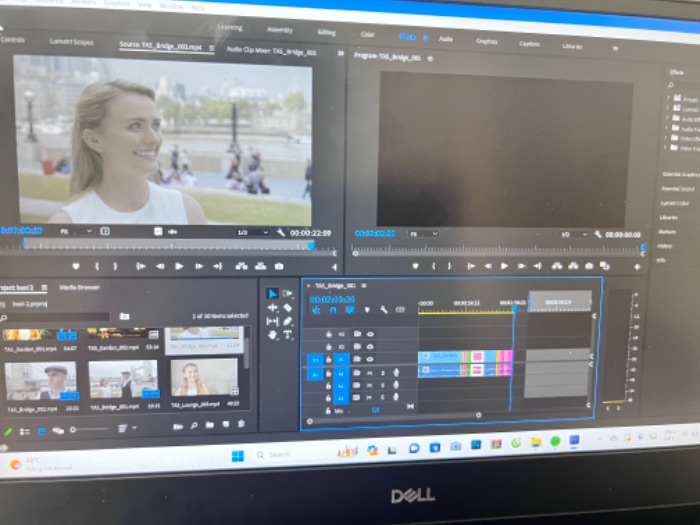Click Insert button in the Source monitor
Screen dimensions: 700x525
[x=242, y=266]
